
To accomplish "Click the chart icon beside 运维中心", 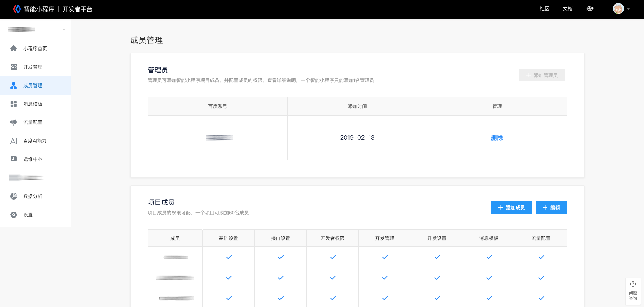I will pos(14,159).
